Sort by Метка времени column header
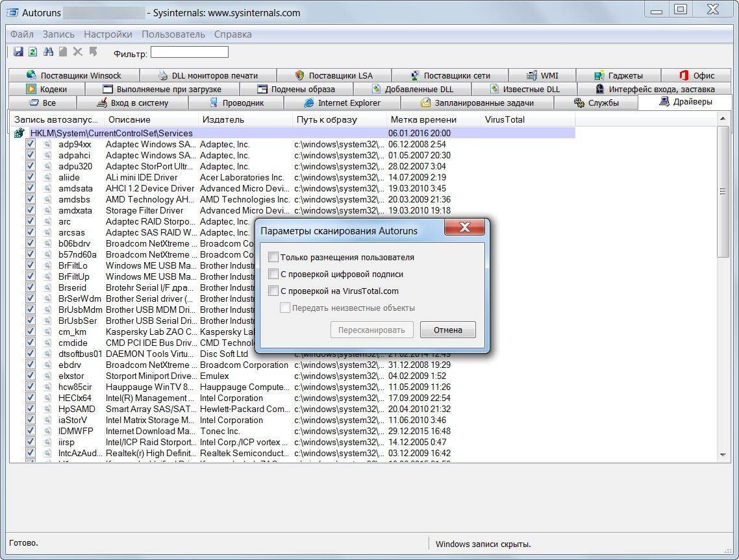 pos(434,119)
